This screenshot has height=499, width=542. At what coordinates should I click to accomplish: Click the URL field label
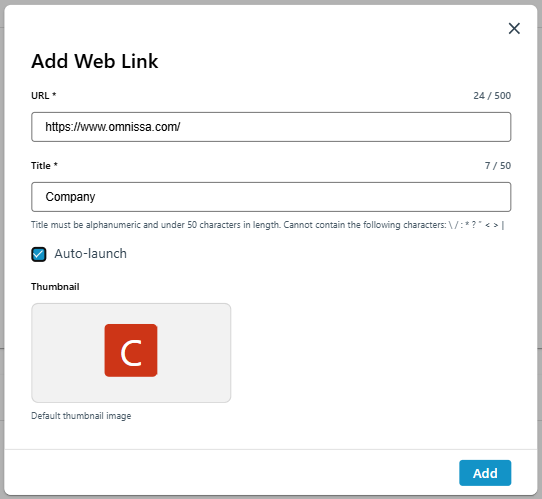[x=40, y=96]
